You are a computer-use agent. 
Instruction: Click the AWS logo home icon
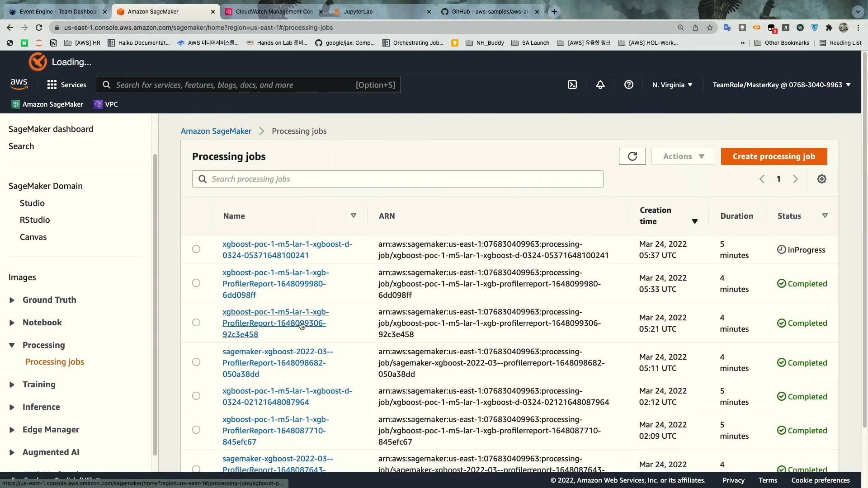click(x=19, y=84)
